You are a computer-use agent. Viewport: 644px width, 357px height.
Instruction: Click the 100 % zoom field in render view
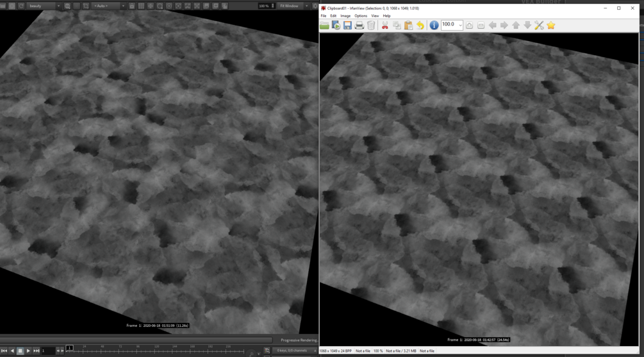263,6
